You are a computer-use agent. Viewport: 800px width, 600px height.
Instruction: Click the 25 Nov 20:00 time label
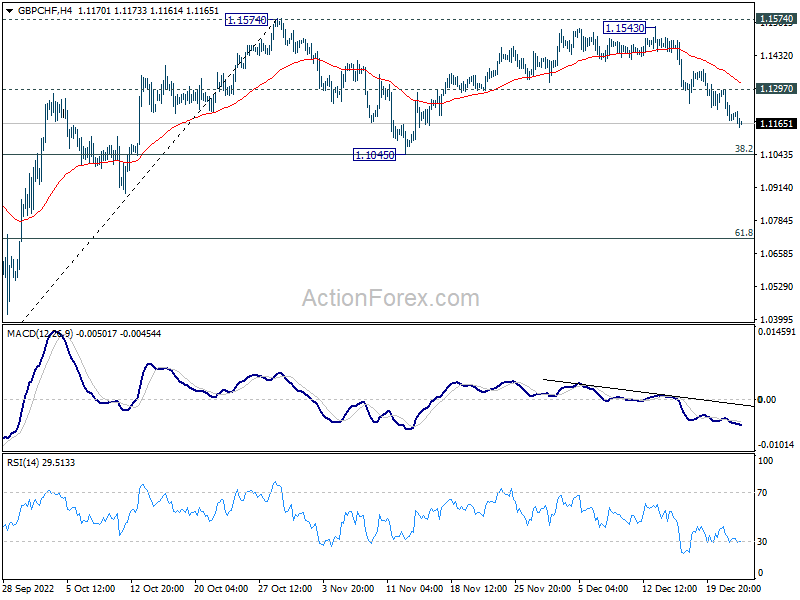pyautogui.click(x=542, y=589)
